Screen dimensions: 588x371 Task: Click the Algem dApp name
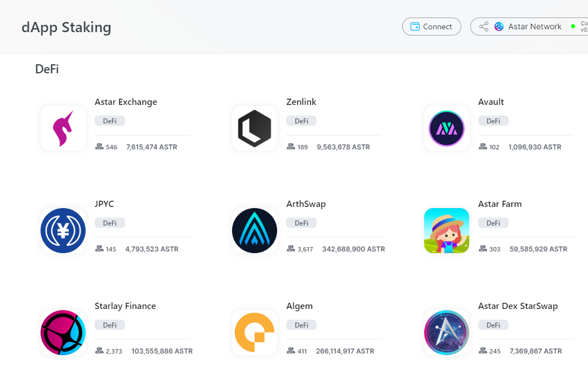pos(300,306)
